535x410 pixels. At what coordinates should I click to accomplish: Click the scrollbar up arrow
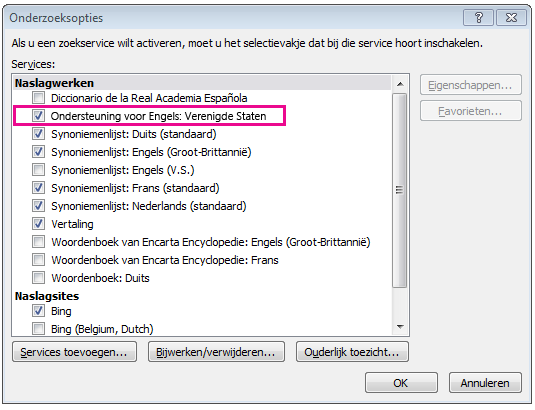[400, 84]
